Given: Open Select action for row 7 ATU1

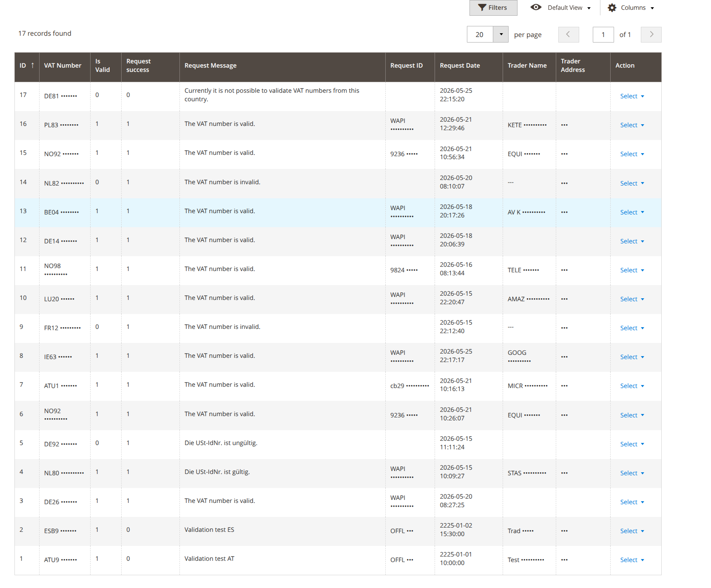Looking at the screenshot, I should click(632, 386).
